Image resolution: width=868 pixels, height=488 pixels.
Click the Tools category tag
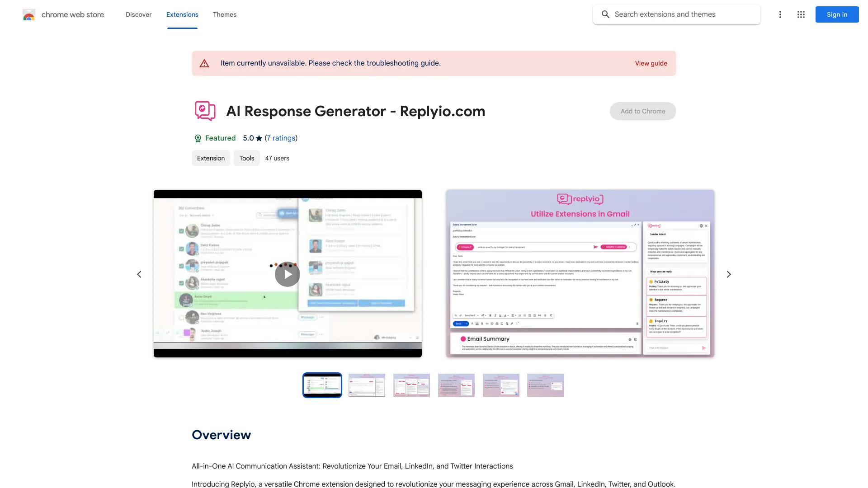point(246,158)
